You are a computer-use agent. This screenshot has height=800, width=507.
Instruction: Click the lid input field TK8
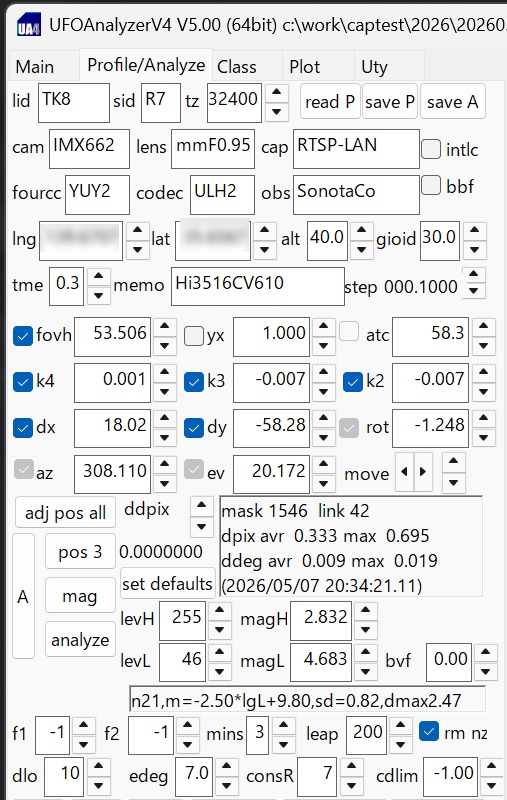[x=73, y=103]
